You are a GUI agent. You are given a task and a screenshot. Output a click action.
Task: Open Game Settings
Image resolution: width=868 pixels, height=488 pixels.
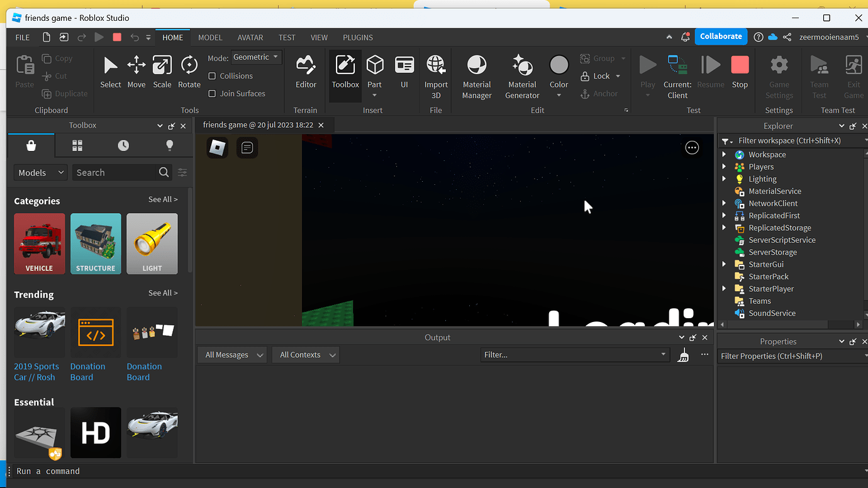(x=779, y=74)
